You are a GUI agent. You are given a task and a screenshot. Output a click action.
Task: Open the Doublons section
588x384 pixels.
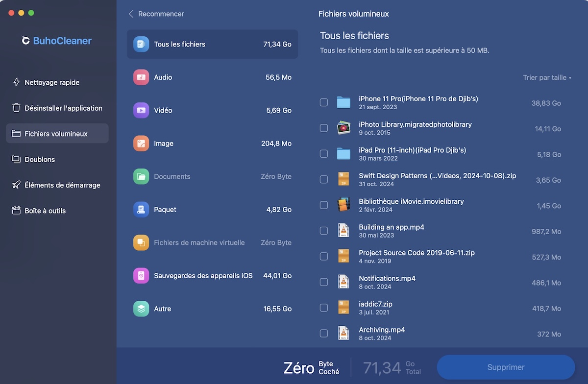[57, 159]
